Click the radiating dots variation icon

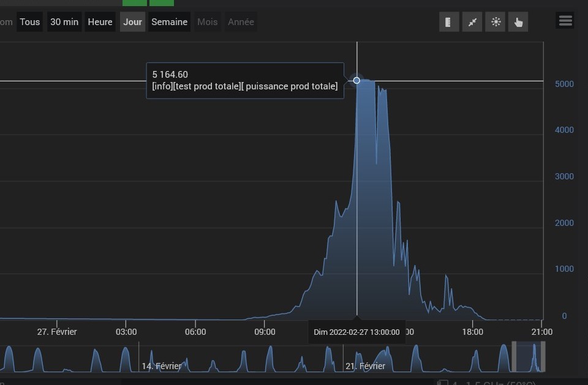(x=495, y=22)
